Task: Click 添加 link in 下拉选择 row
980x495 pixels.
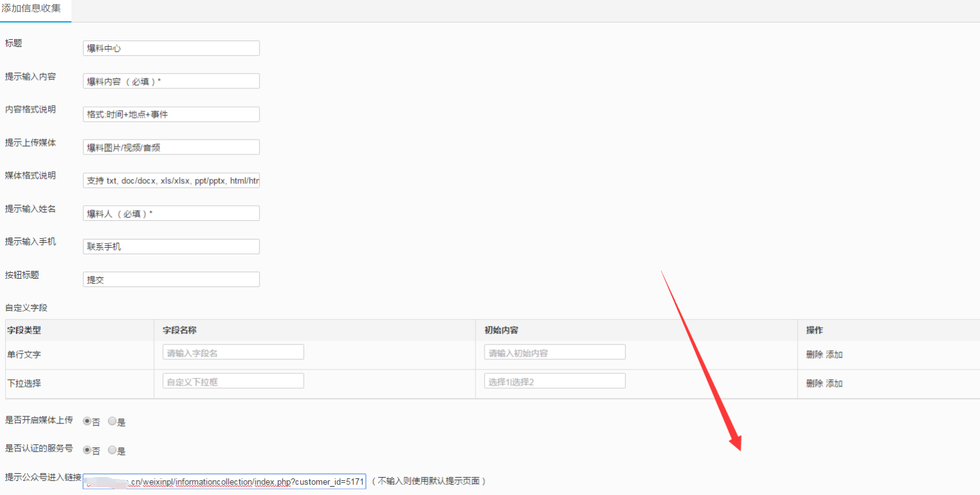Action: 834,384
